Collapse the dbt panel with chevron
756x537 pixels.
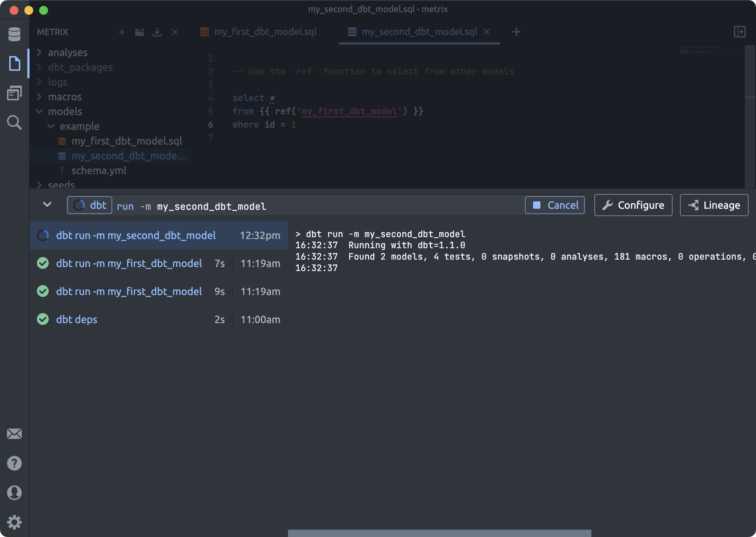(x=47, y=204)
